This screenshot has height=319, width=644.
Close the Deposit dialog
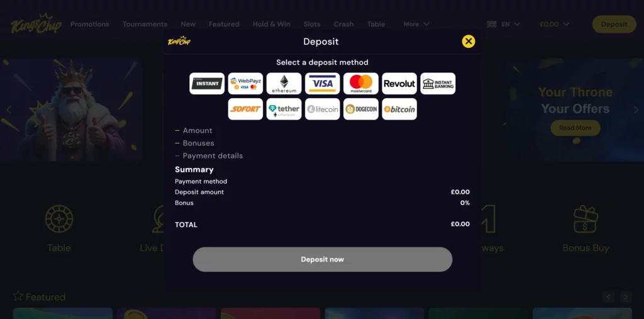click(x=468, y=41)
